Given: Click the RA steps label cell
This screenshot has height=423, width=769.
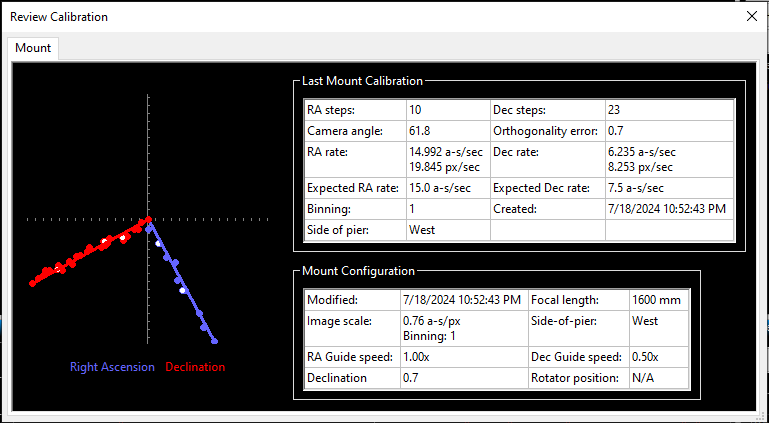Looking at the screenshot, I should pos(355,110).
